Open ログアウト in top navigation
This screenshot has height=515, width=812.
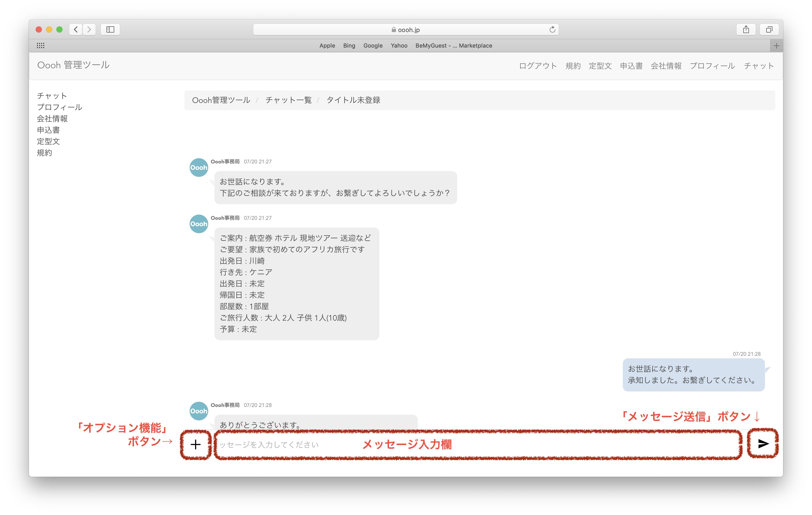click(538, 66)
